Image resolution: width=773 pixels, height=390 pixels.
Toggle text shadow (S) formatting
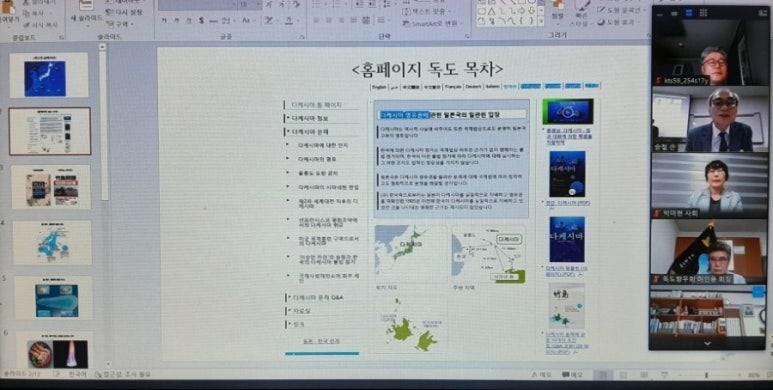point(201,21)
